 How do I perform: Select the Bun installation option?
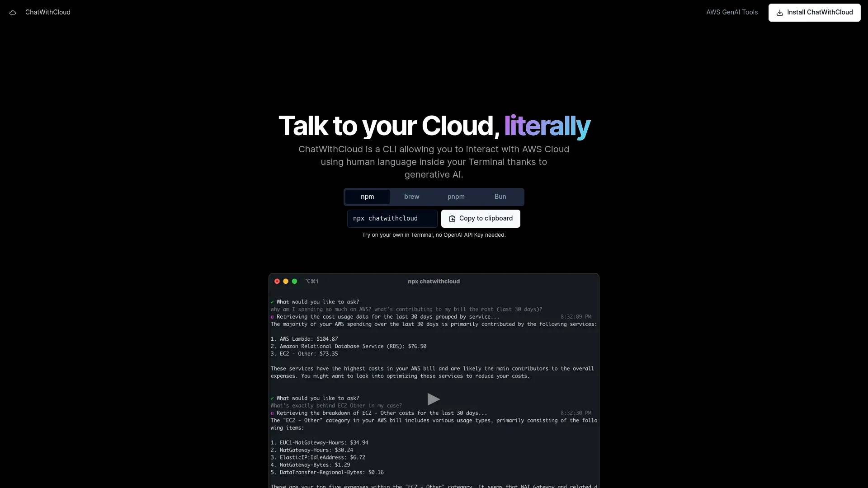pos(500,196)
